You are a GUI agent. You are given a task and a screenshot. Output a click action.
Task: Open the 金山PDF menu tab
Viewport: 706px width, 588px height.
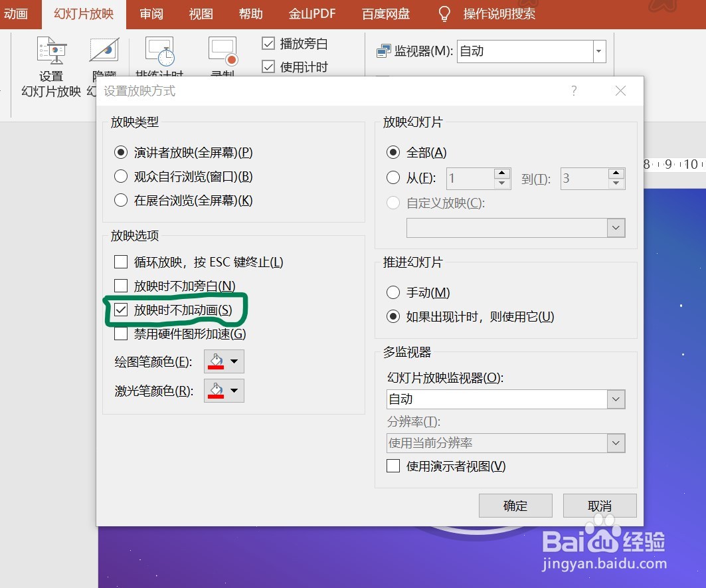tap(311, 13)
